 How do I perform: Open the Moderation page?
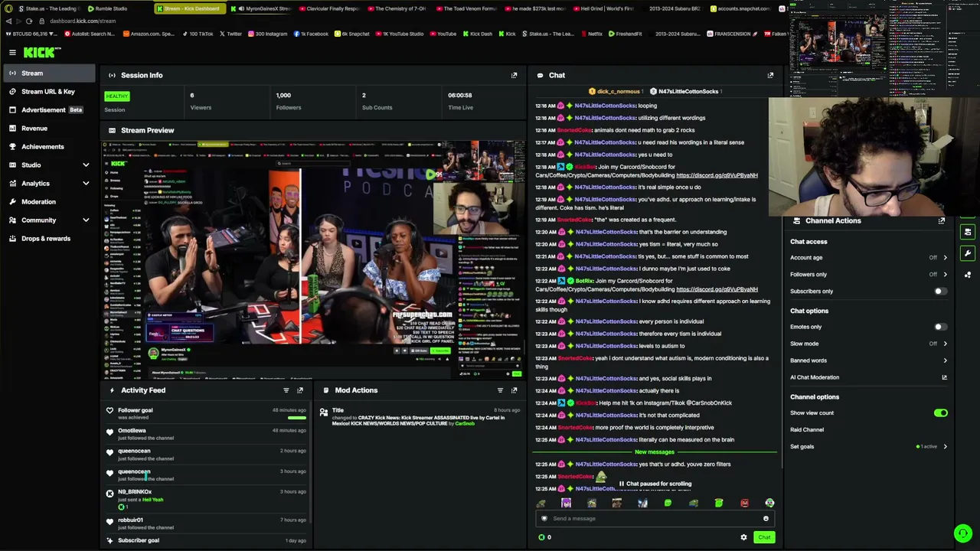click(x=48, y=201)
